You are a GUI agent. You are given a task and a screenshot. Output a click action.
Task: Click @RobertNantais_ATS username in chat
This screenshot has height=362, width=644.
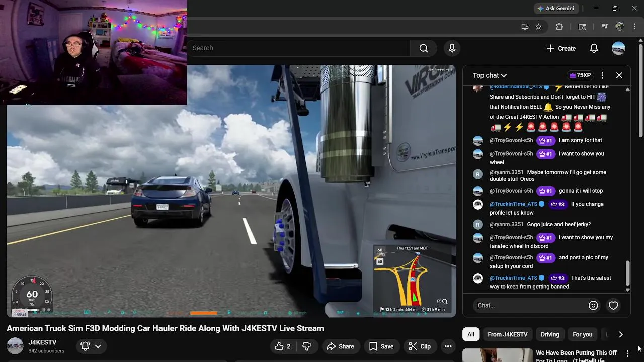click(516, 87)
